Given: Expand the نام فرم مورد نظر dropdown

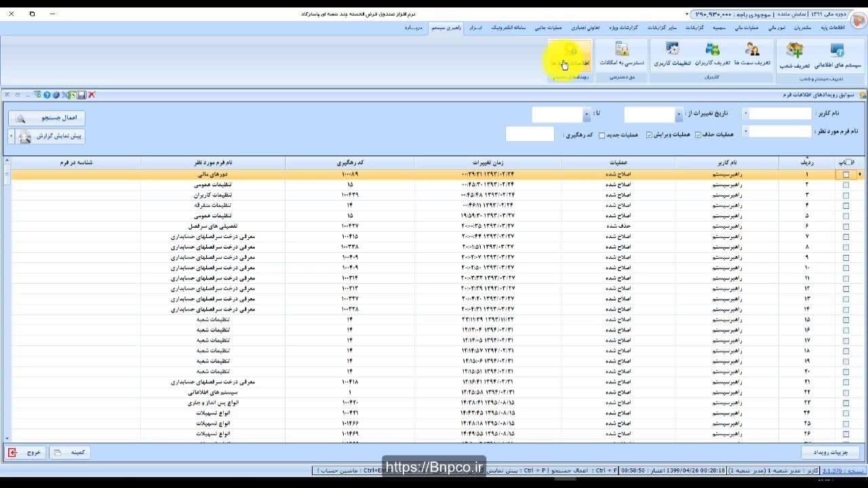Looking at the screenshot, I should (746, 131).
